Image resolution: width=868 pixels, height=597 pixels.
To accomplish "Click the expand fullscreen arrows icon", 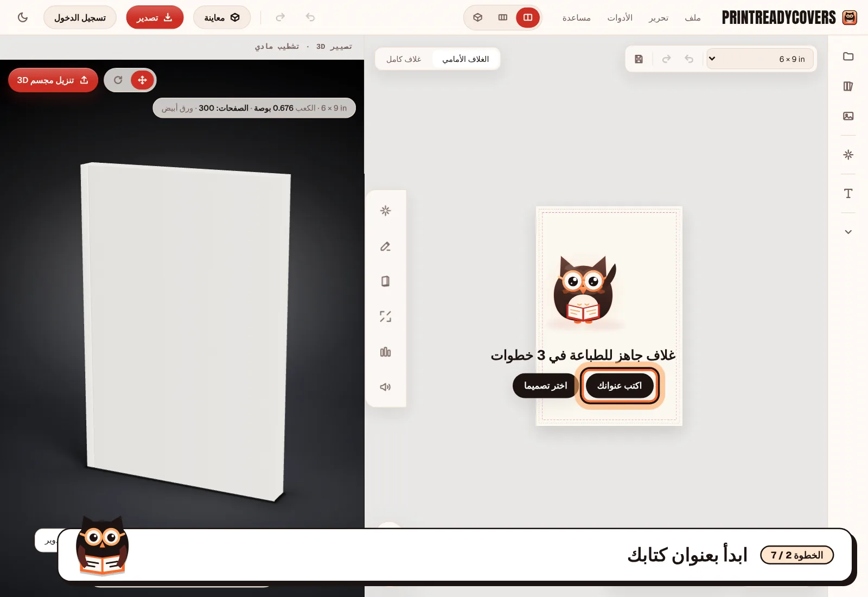I will click(x=386, y=316).
